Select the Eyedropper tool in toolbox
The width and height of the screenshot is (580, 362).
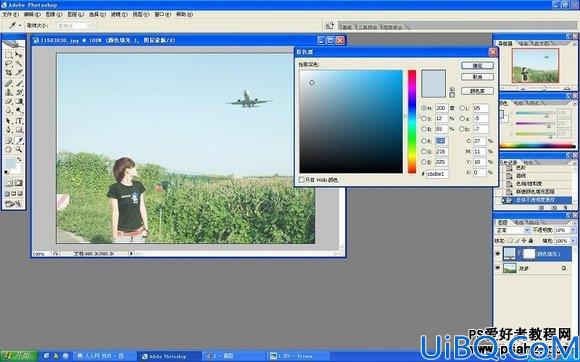pyautogui.click(x=18, y=141)
